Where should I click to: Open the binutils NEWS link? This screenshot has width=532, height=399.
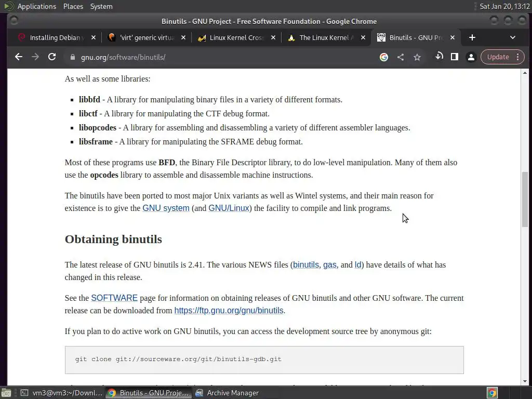[x=305, y=264]
